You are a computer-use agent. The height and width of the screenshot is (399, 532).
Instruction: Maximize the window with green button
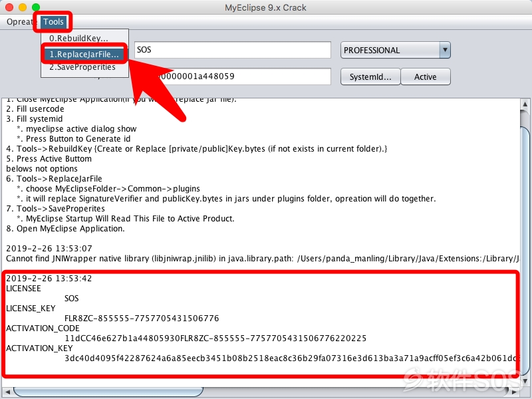point(36,7)
